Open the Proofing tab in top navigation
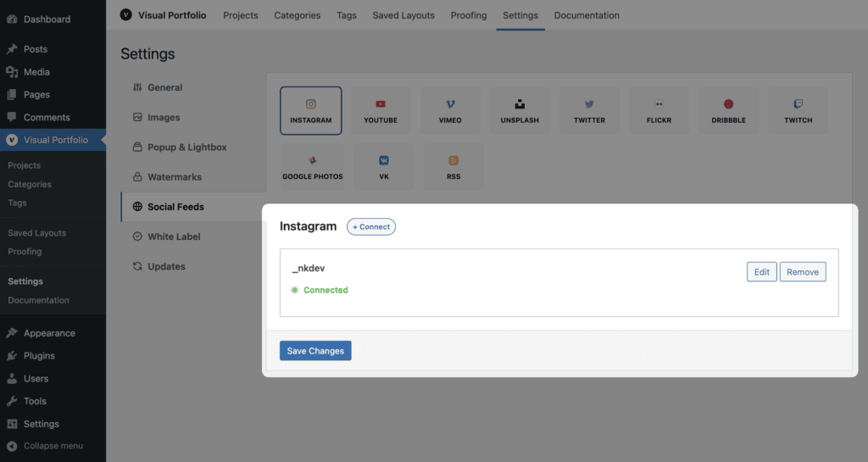 pyautogui.click(x=468, y=15)
